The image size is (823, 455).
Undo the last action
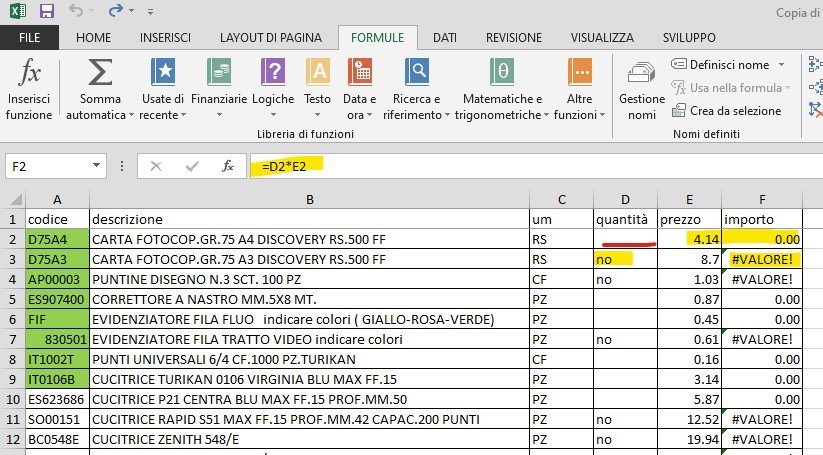[x=76, y=10]
